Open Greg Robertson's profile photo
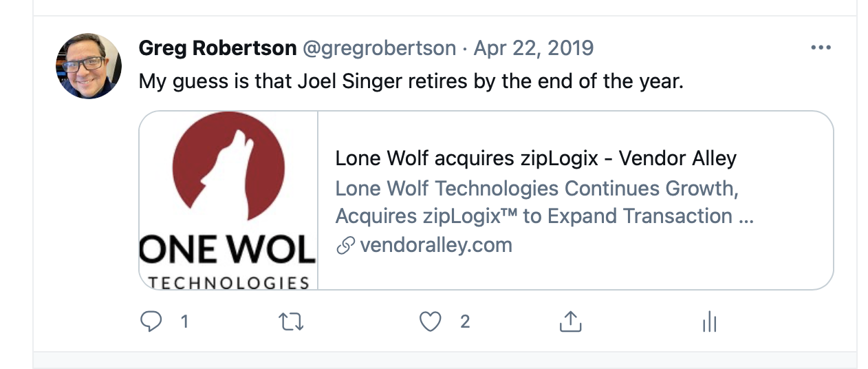Viewport: 868px width, 369px height. (x=89, y=66)
